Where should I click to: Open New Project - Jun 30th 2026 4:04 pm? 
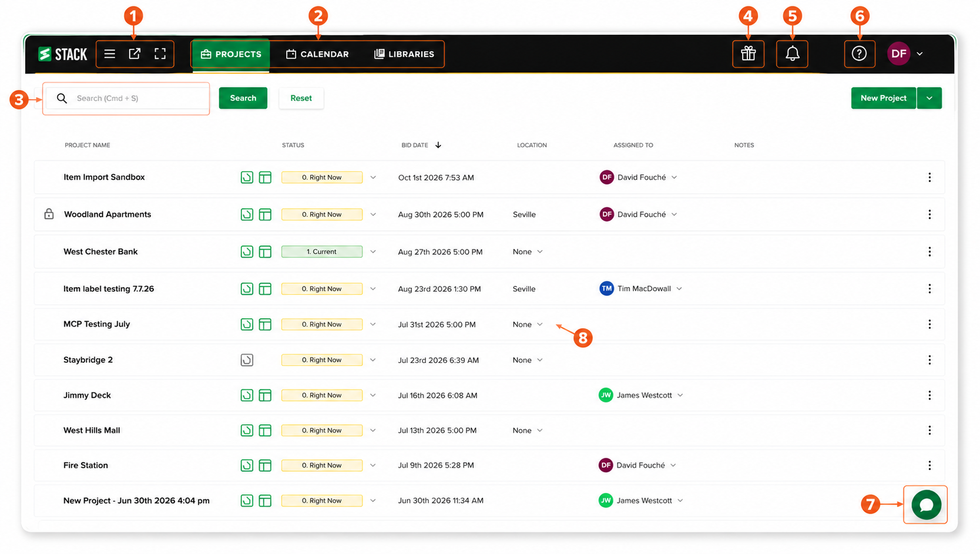tap(136, 501)
